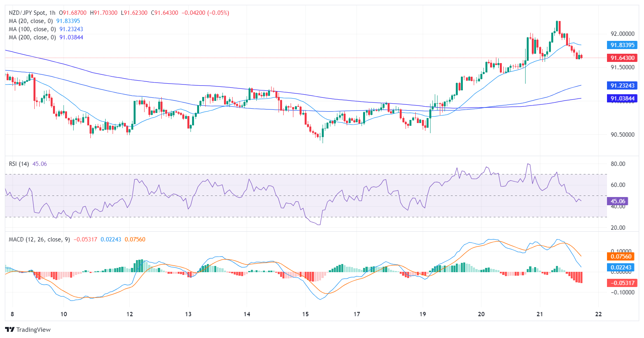The image size is (644, 338).
Task: Select date label 15 on time axis
Action: pyautogui.click(x=305, y=314)
